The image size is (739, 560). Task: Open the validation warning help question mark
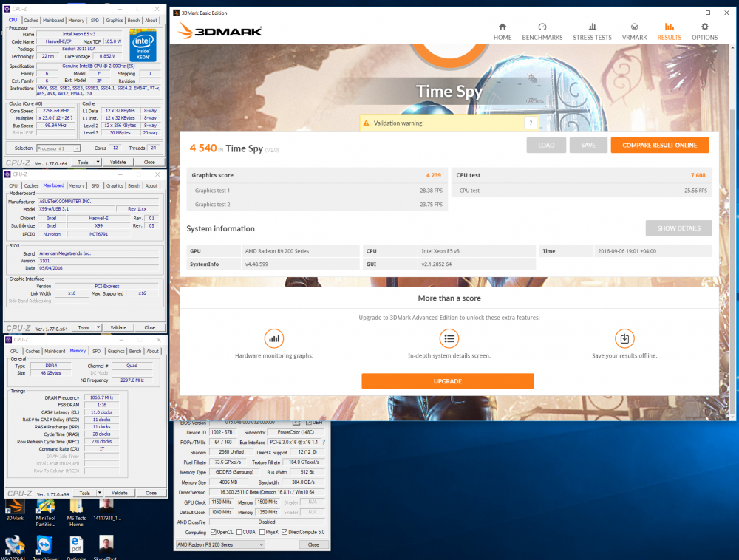[x=530, y=123]
